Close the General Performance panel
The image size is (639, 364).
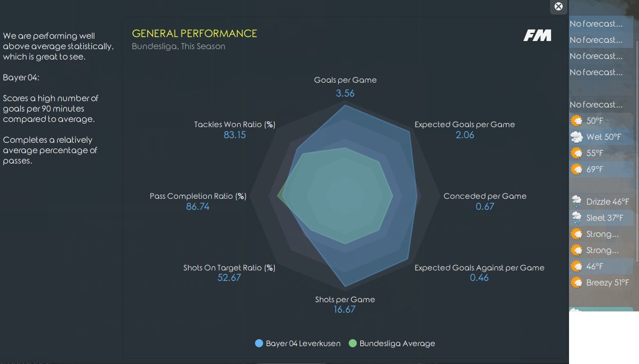pyautogui.click(x=558, y=6)
